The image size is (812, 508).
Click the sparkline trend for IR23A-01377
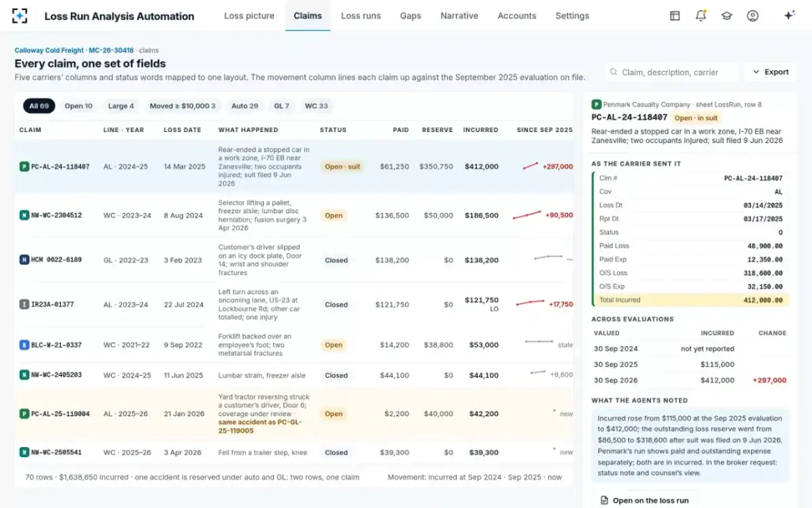click(x=531, y=304)
